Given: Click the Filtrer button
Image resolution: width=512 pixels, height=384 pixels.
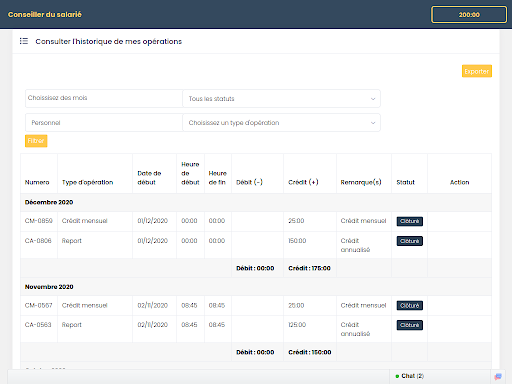Looking at the screenshot, I should pyautogui.click(x=36, y=141).
